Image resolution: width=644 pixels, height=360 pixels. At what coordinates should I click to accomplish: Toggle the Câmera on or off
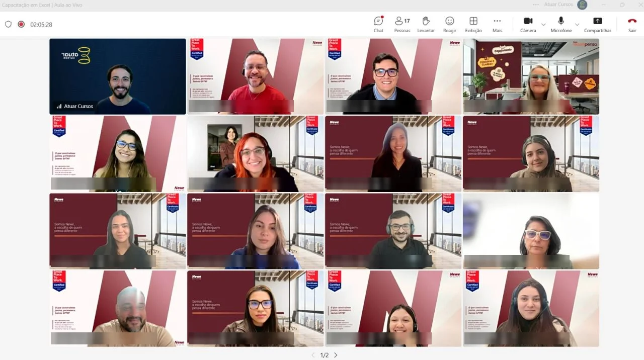(x=528, y=24)
